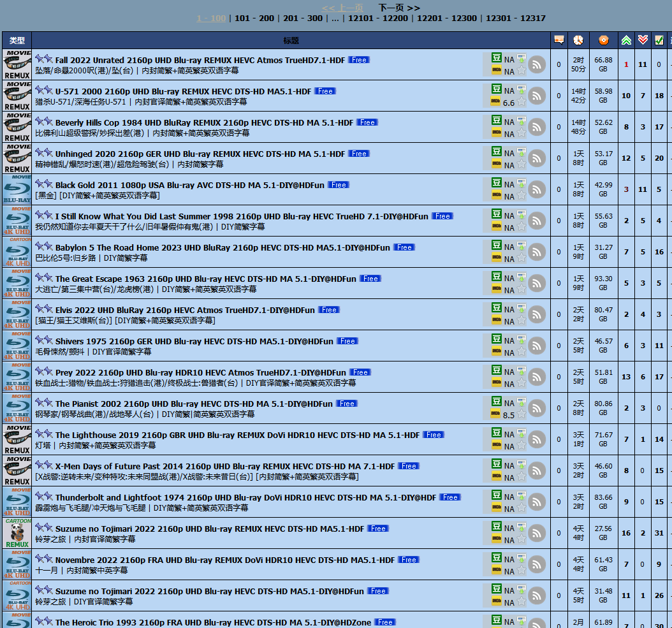Sort by the orange disc size header icon
The width and height of the screenshot is (672, 628).
[603, 40]
